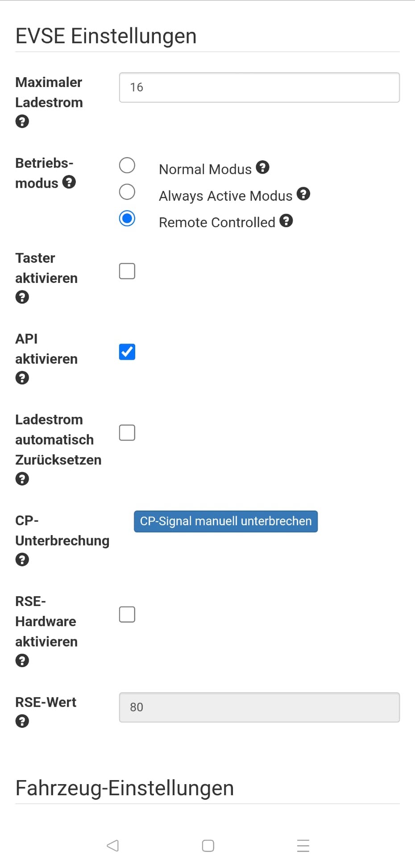415x868 pixels.
Task: Enable the RSE-Hardware aktivieren checkbox
Action: pyautogui.click(x=127, y=615)
